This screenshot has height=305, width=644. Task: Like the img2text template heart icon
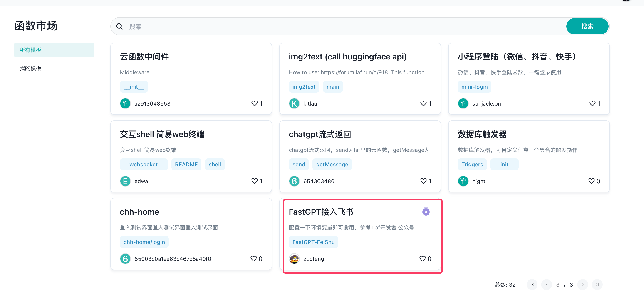click(423, 103)
